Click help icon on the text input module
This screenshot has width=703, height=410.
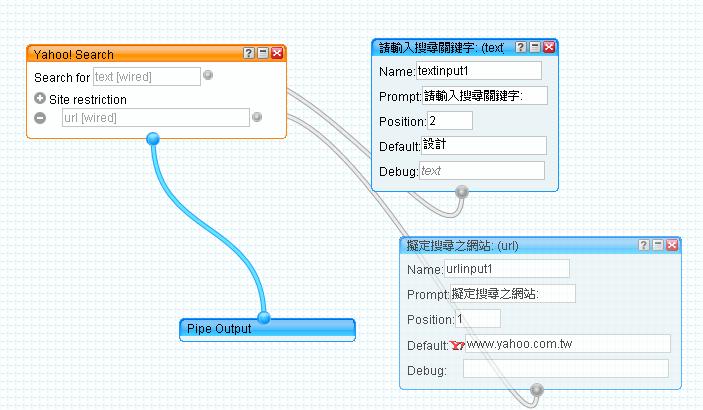point(521,47)
